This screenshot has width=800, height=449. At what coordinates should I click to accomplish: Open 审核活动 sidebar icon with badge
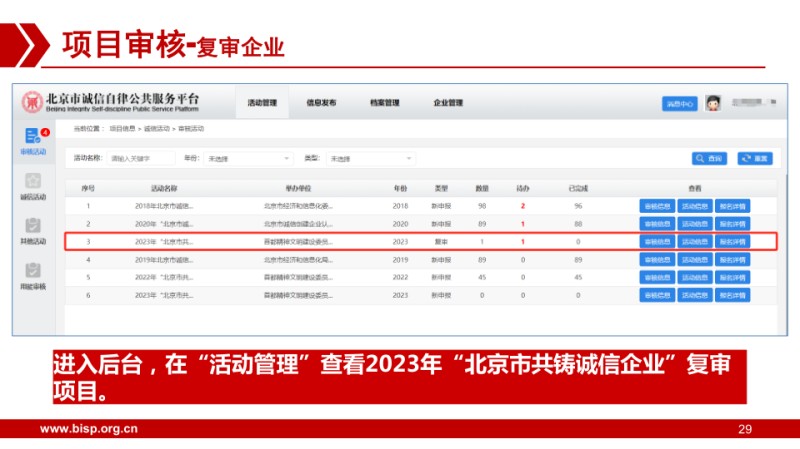pos(33,137)
